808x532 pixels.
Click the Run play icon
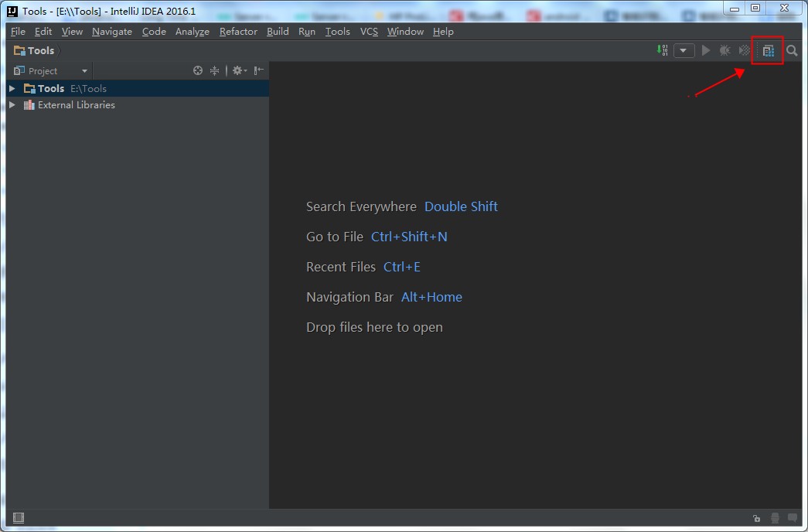coord(706,50)
